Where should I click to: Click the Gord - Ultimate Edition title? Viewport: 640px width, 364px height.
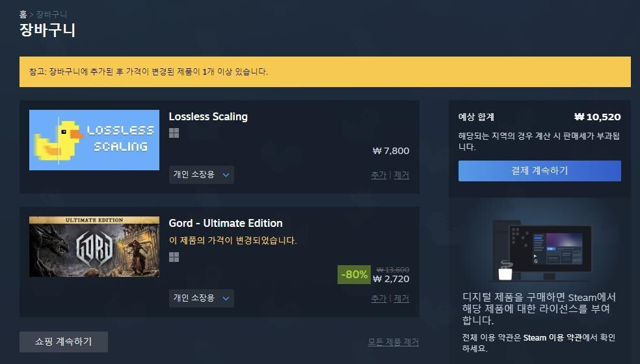coord(226,223)
